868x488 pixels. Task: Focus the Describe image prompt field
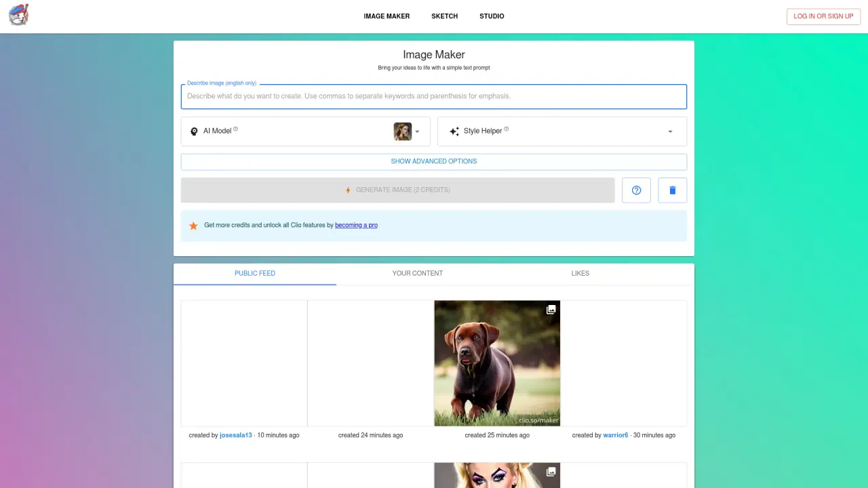tap(434, 96)
